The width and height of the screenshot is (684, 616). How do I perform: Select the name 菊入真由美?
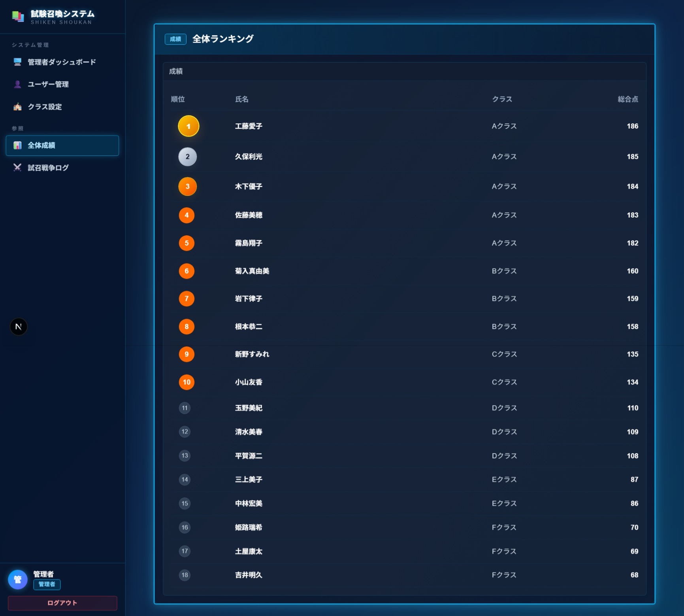[x=252, y=271]
